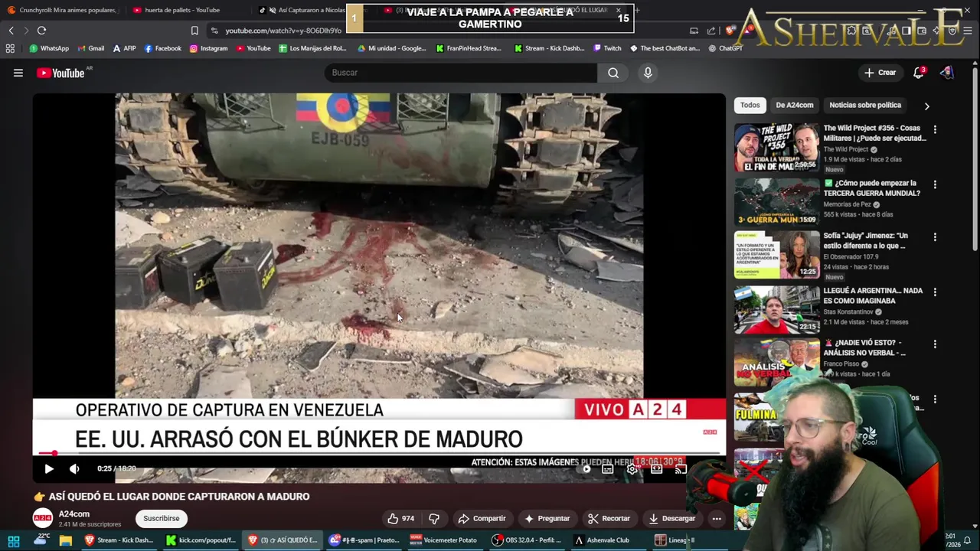
Task: Switch to Voicemeeter Potato in taskbar
Action: (x=444, y=540)
